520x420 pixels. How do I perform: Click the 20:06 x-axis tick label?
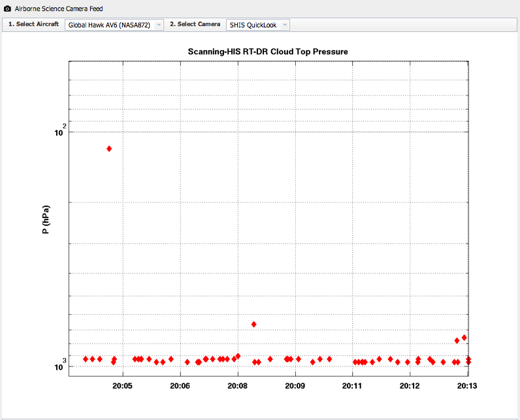(x=180, y=386)
